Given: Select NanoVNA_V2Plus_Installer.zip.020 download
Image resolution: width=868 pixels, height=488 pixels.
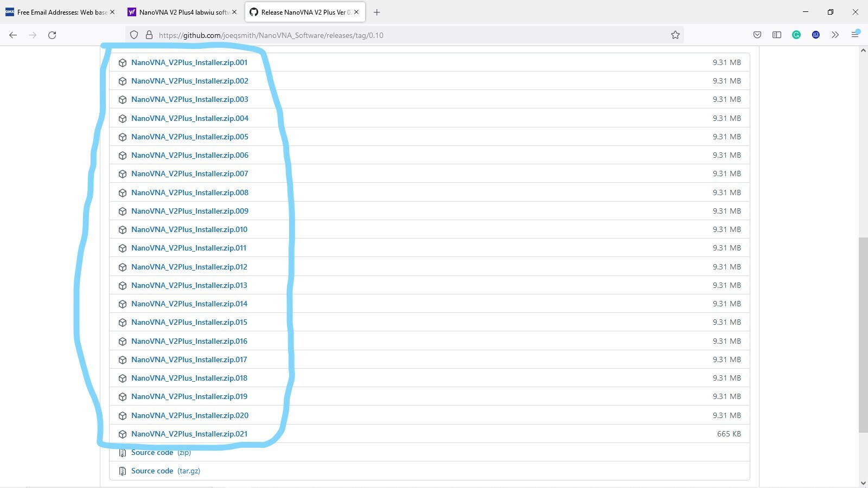Looking at the screenshot, I should click(x=190, y=415).
